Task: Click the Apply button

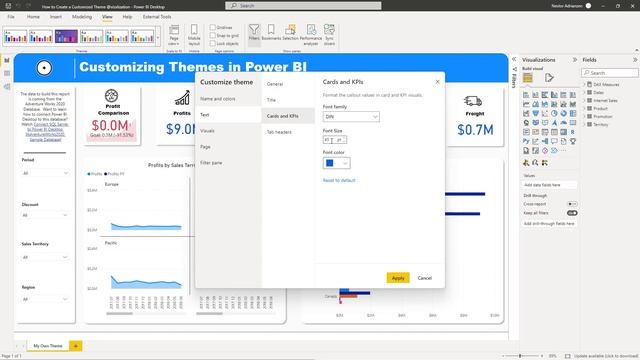Action: point(398,278)
